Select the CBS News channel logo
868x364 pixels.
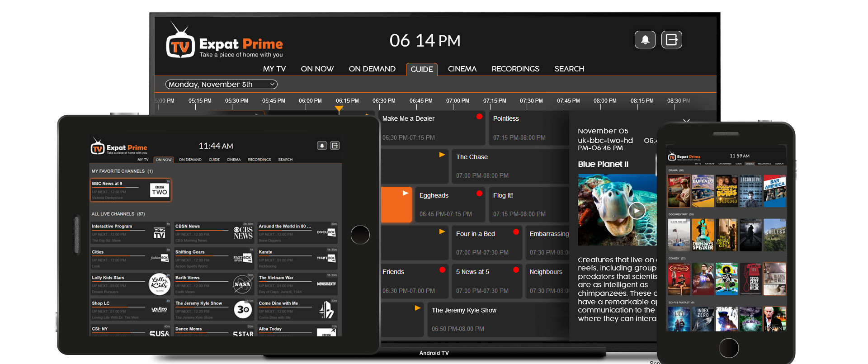(x=243, y=233)
